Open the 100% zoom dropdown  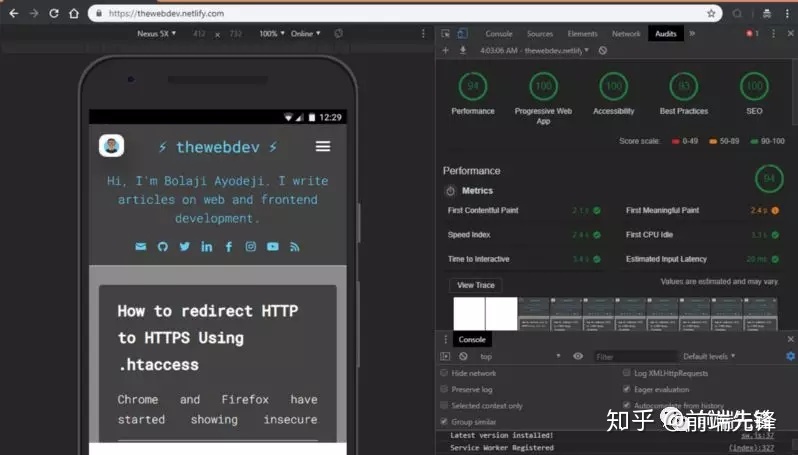click(272, 34)
